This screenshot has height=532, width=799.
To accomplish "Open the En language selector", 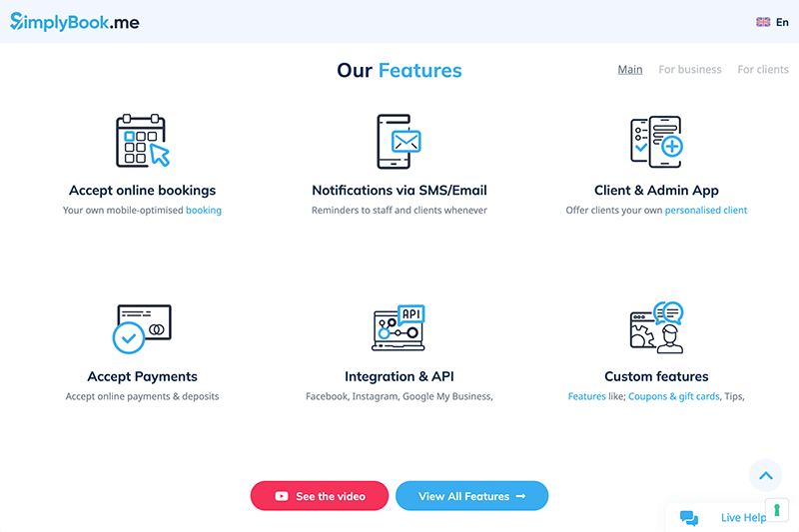I will (x=773, y=22).
